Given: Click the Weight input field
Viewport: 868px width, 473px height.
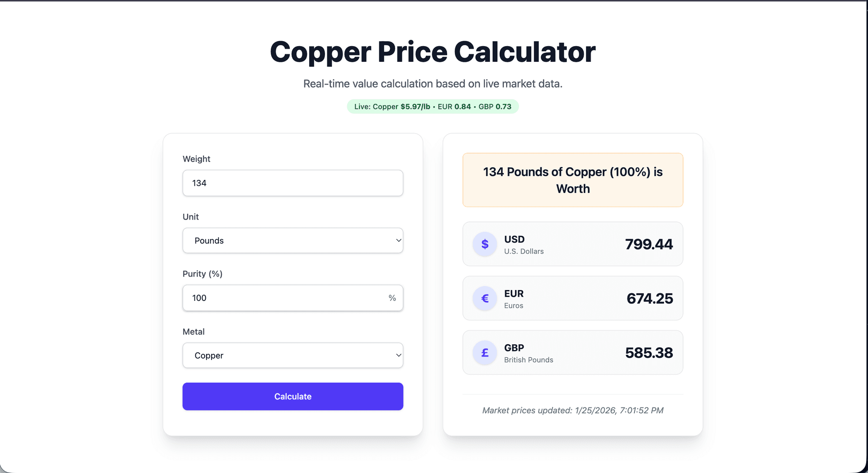Looking at the screenshot, I should pos(292,183).
